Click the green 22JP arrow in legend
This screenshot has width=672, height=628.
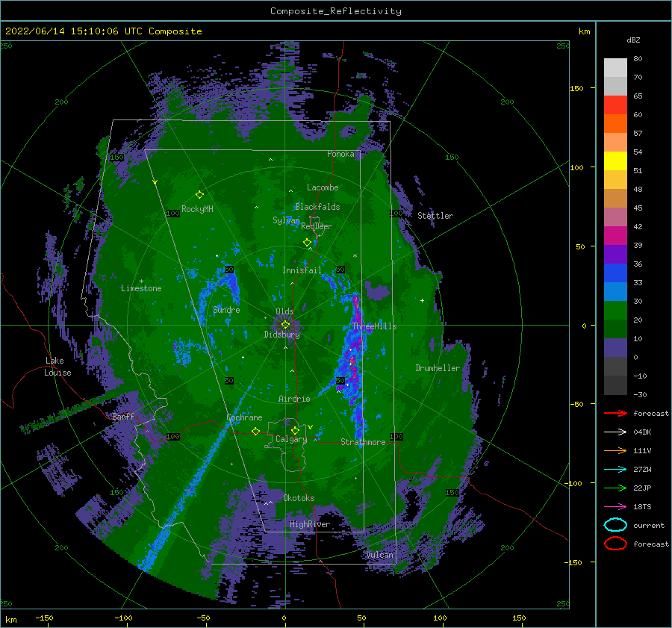coord(615,488)
